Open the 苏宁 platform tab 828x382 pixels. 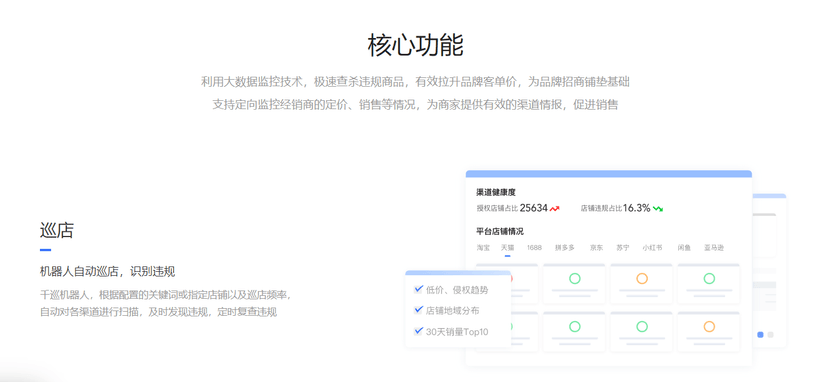623,247
